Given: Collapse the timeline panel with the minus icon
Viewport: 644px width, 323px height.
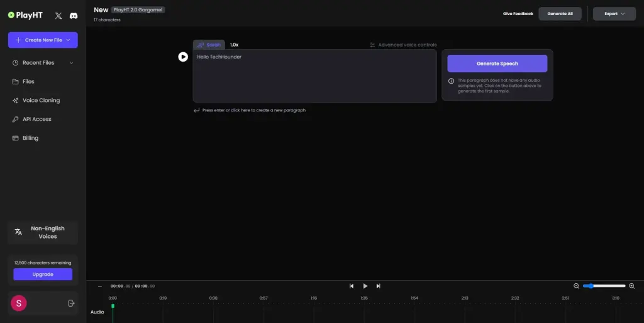Looking at the screenshot, I should (99, 286).
